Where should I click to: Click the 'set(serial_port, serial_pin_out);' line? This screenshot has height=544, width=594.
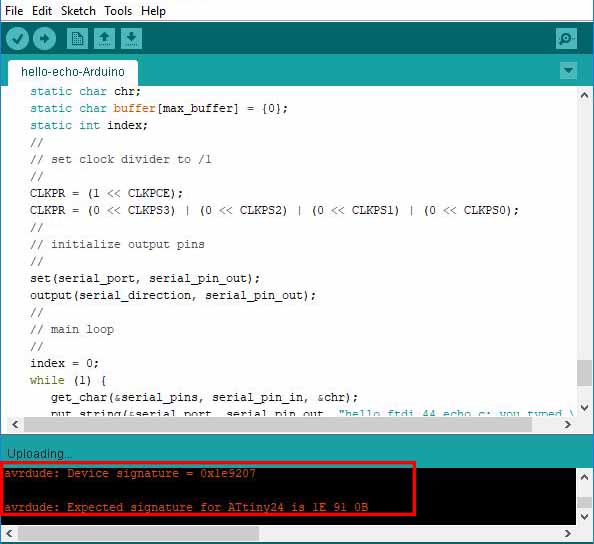click(145, 278)
